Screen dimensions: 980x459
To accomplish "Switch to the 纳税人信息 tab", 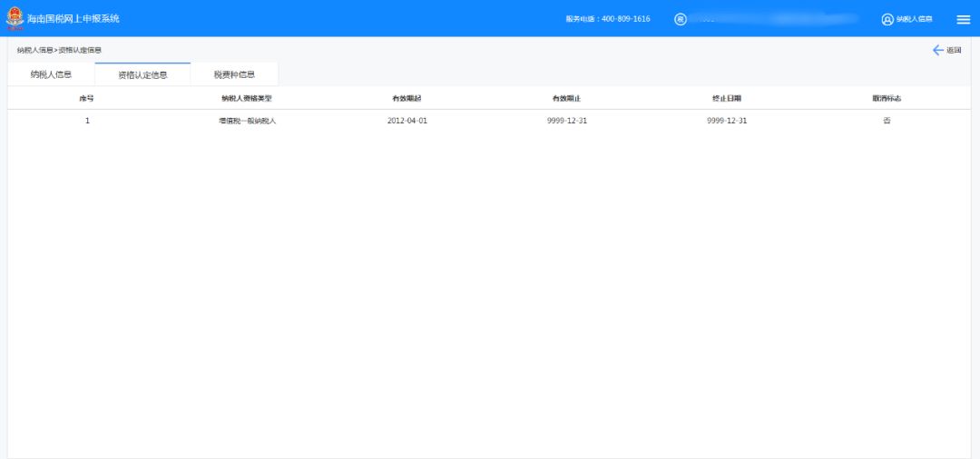I will click(51, 74).
